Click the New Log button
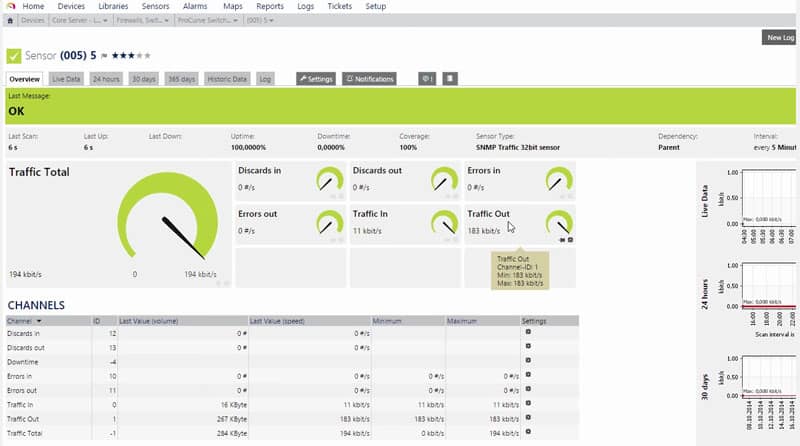The image size is (800, 446). pyautogui.click(x=779, y=37)
